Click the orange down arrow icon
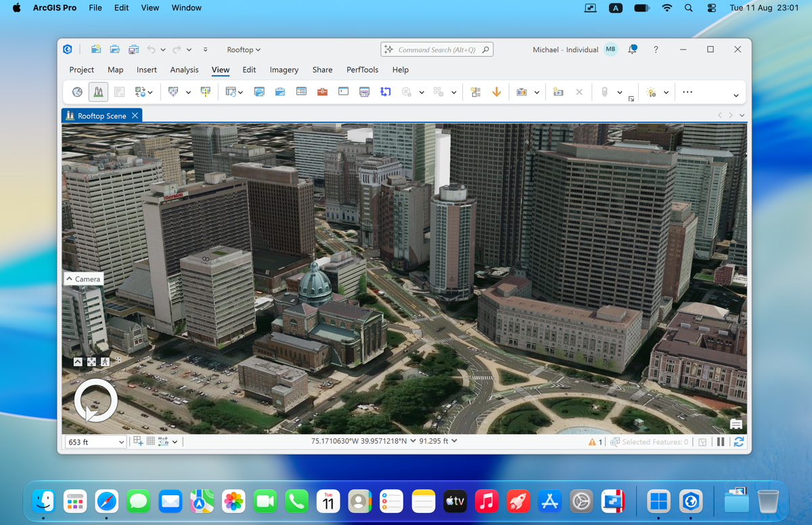 (x=497, y=92)
